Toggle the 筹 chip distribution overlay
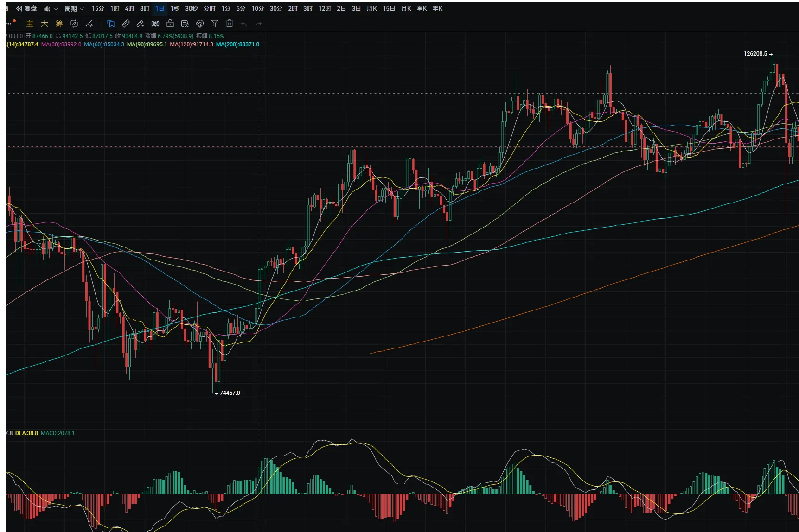 tap(59, 24)
